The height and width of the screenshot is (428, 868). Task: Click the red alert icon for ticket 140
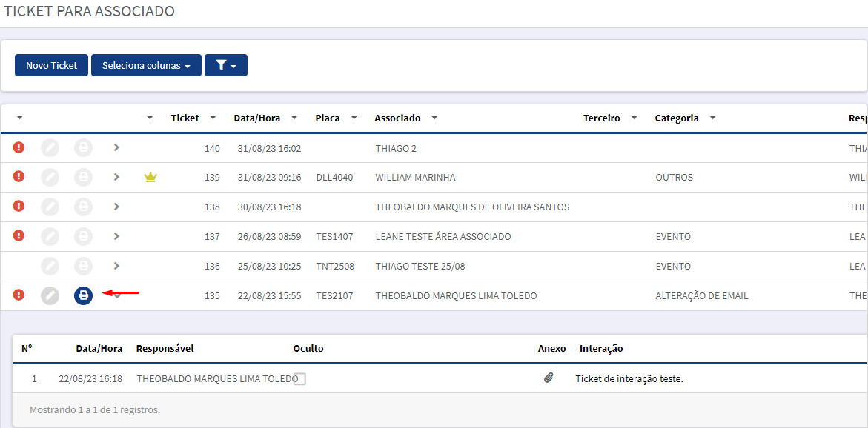19,147
